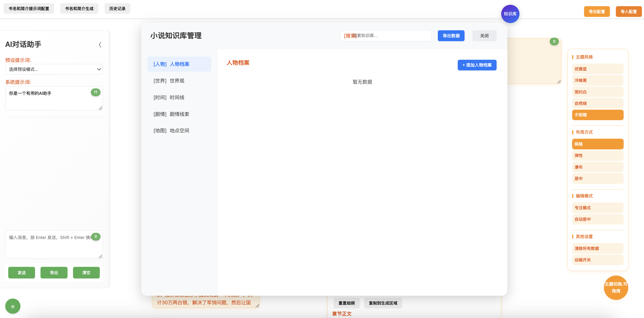
Task: Click the knowledge base search input field
Action: (386, 36)
